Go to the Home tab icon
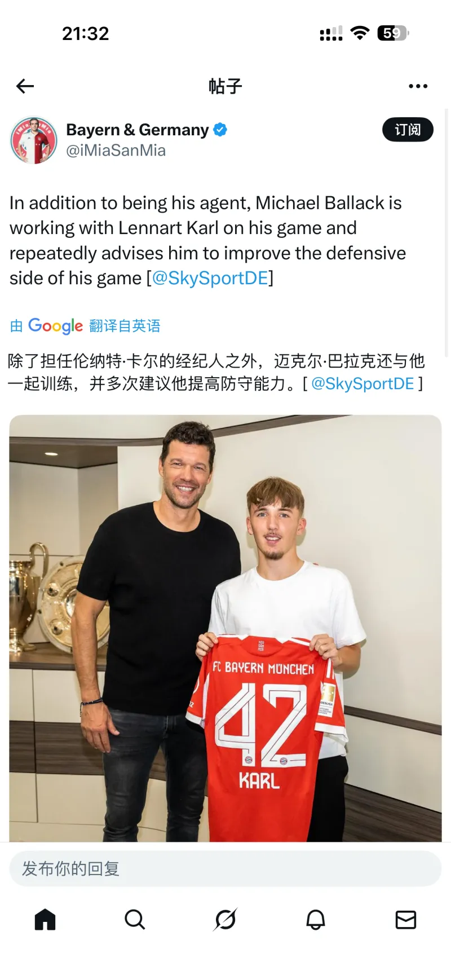 point(45,920)
